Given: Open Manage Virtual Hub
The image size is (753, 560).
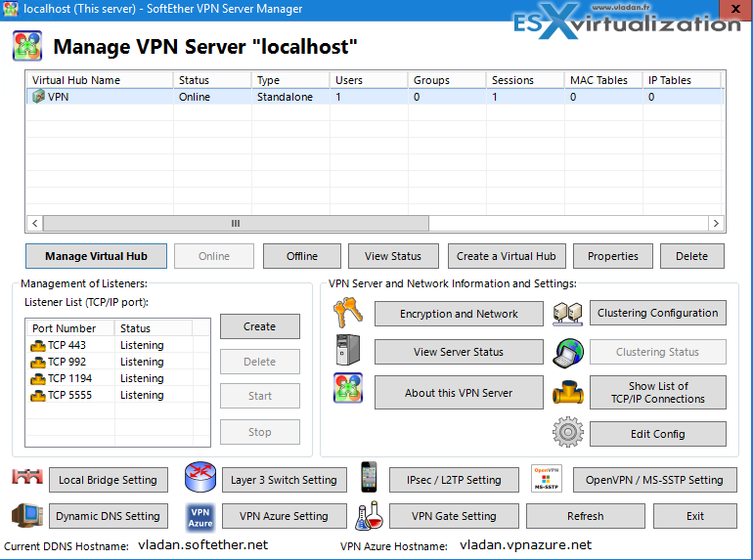Looking at the screenshot, I should point(96,256).
